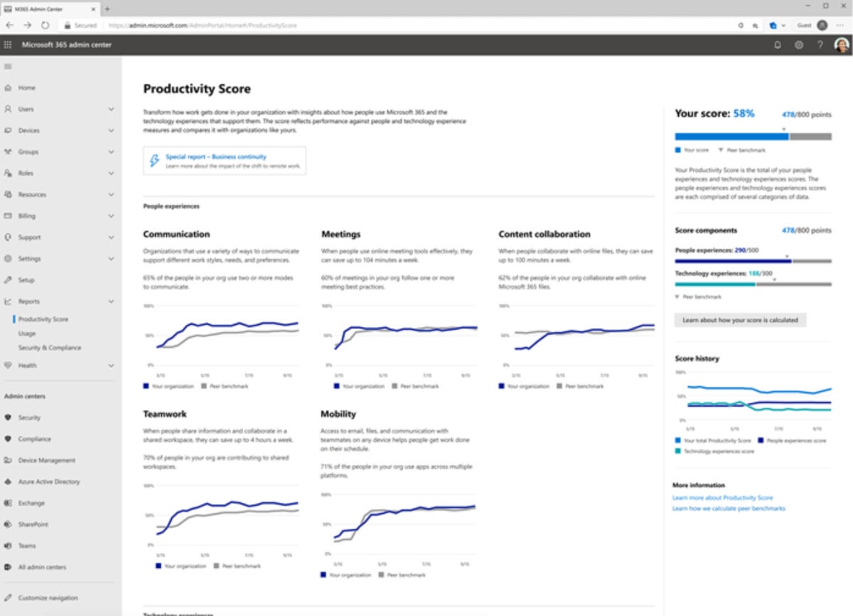The image size is (853, 616).
Task: Click the Roles icon in sidebar
Action: coord(8,173)
